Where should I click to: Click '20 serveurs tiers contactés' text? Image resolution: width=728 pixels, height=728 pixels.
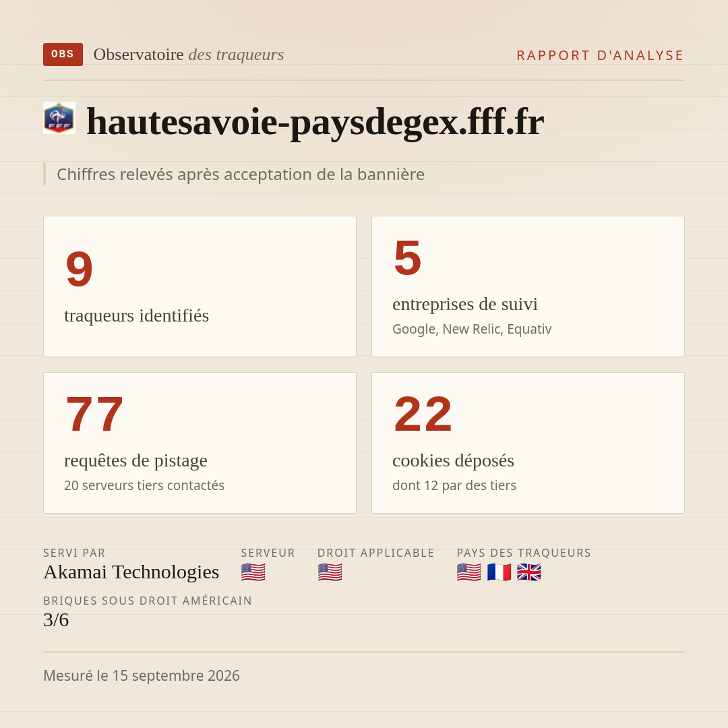pos(144,485)
